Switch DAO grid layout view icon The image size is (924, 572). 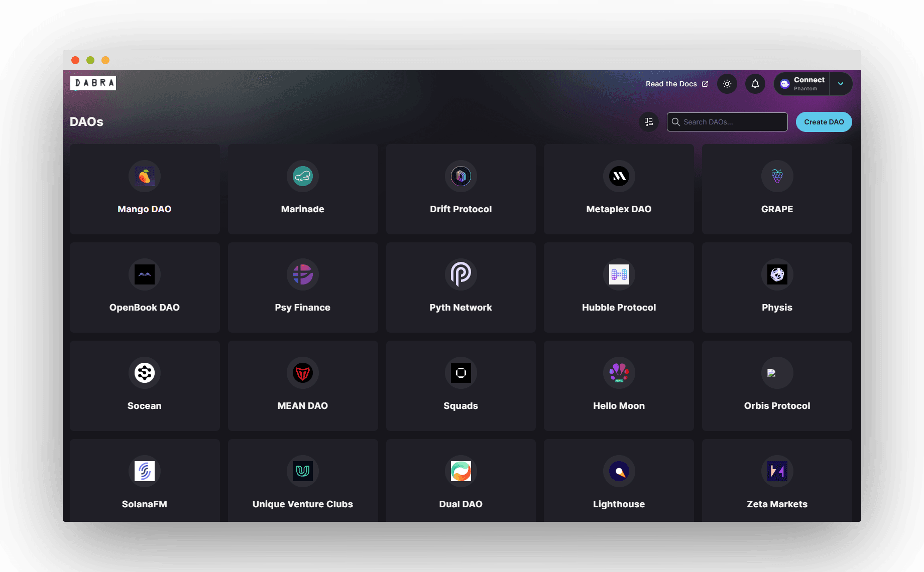pos(649,122)
